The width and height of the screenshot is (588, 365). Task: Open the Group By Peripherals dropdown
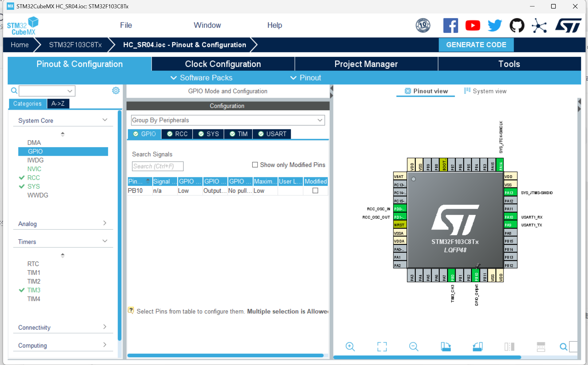click(228, 120)
